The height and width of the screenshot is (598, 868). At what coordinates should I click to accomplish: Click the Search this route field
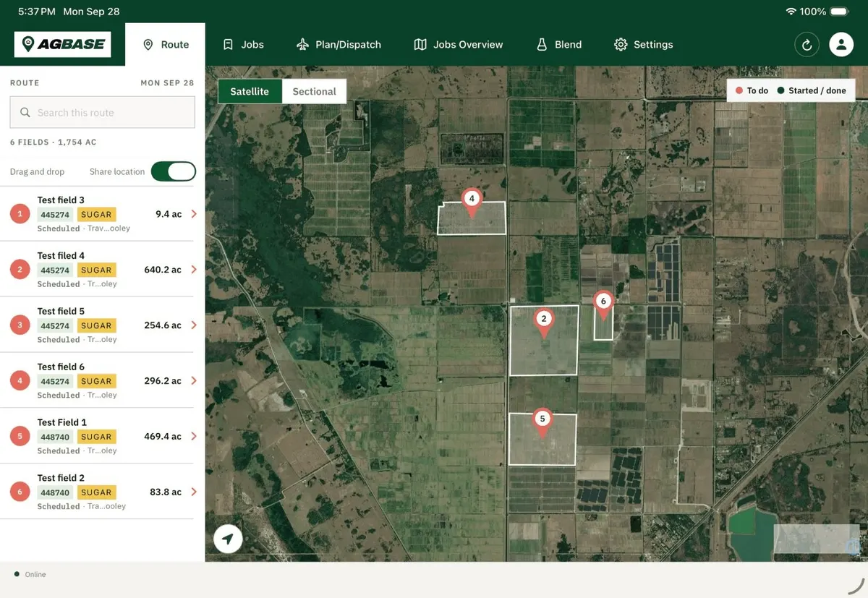pyautogui.click(x=102, y=113)
